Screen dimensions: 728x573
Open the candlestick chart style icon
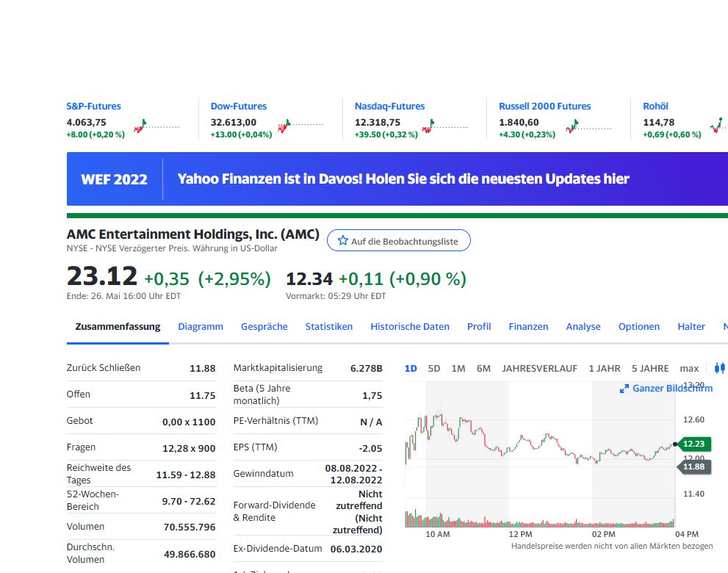(x=721, y=368)
